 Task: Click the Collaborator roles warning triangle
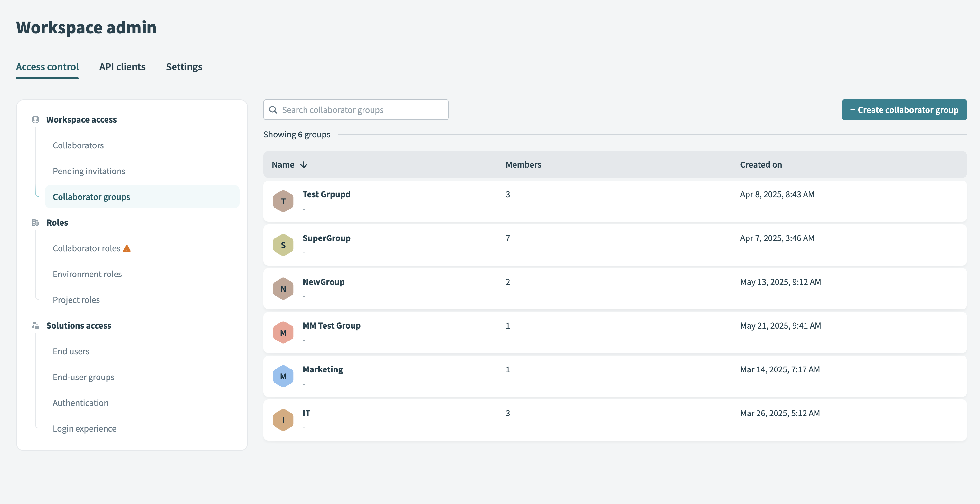tap(127, 248)
